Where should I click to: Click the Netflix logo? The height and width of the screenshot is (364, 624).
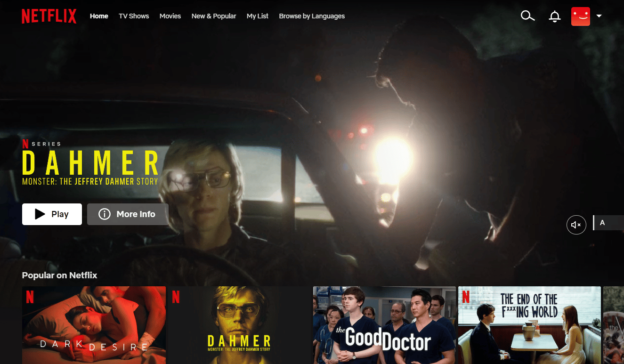(49, 16)
